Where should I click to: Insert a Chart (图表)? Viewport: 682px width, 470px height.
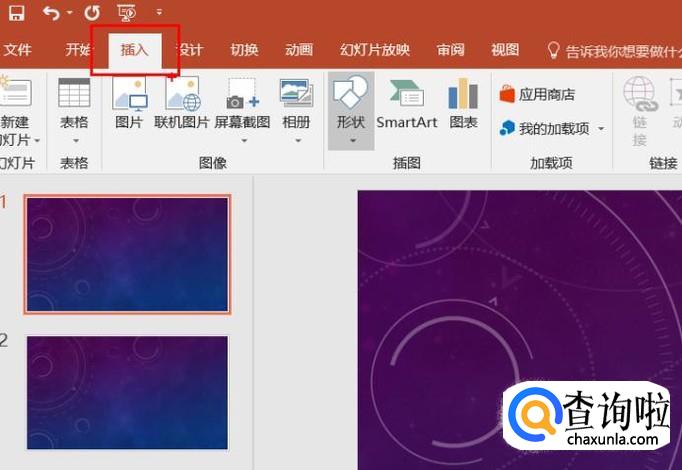coord(463,104)
